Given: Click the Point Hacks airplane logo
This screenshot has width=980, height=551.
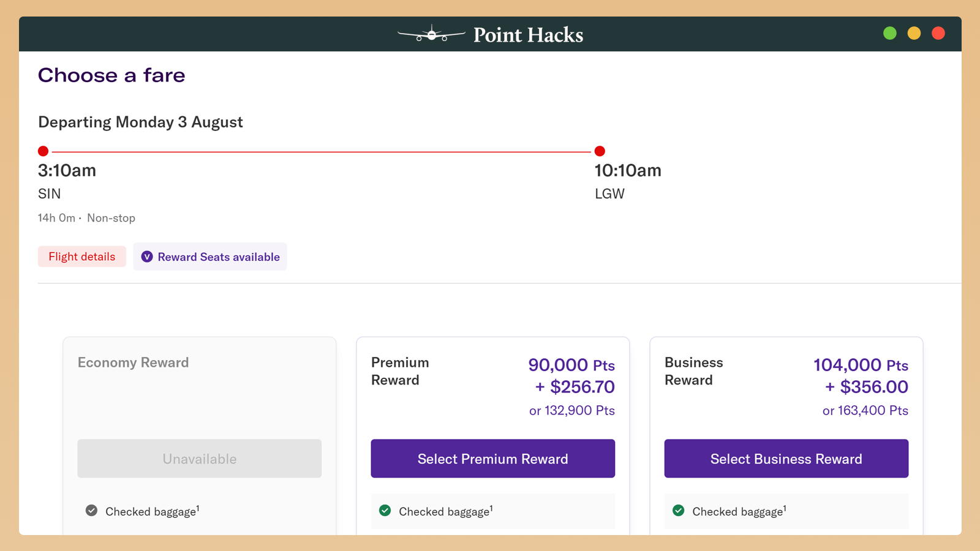Looking at the screenshot, I should coord(431,35).
